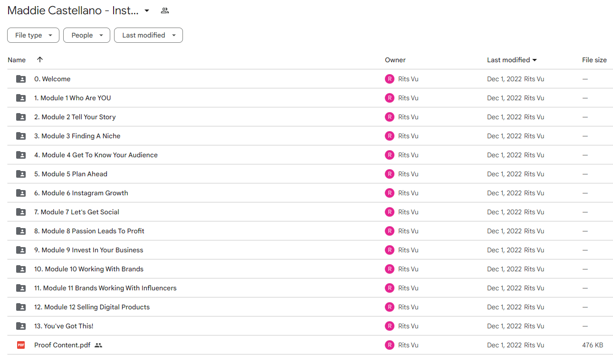The height and width of the screenshot is (364, 613).
Task: Click folder icon for Module 2 Tell Your Story
Action: (x=21, y=117)
